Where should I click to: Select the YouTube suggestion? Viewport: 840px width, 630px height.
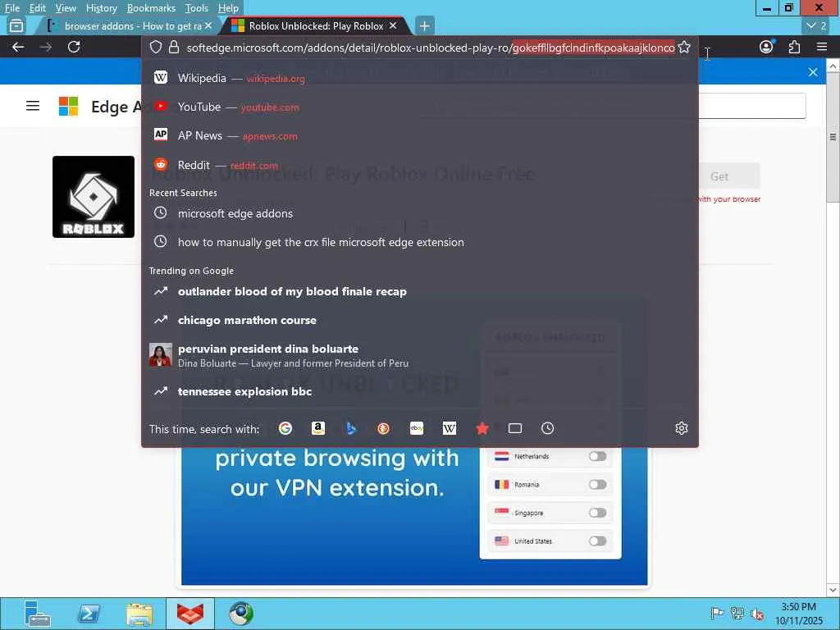419,107
